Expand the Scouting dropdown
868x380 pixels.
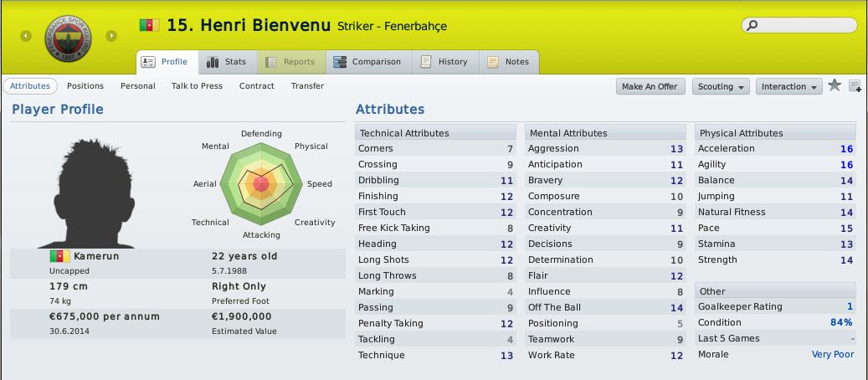[721, 86]
